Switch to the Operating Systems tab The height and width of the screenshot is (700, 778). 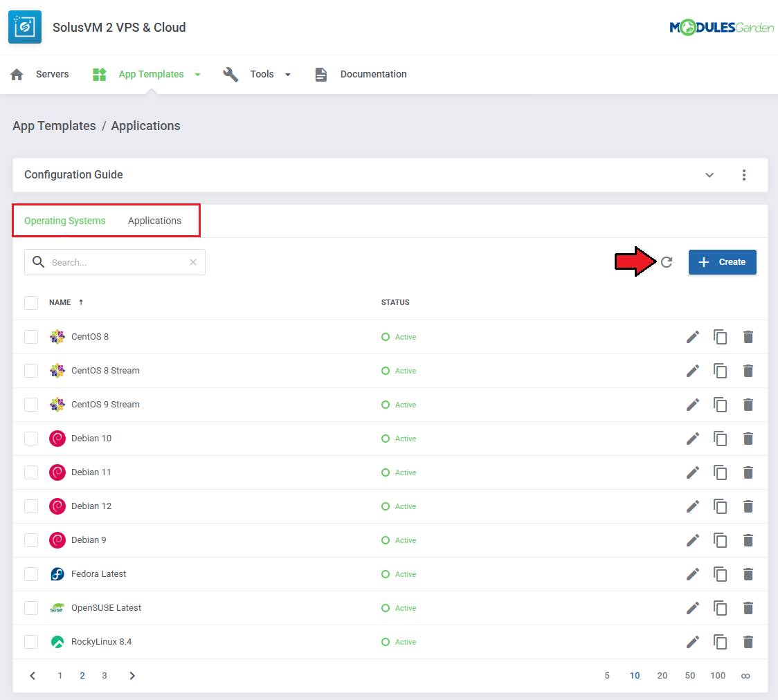(x=65, y=221)
